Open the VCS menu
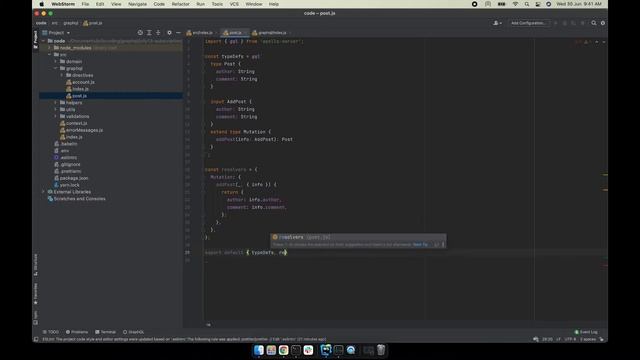This screenshot has height=360, width=640. 234,4
